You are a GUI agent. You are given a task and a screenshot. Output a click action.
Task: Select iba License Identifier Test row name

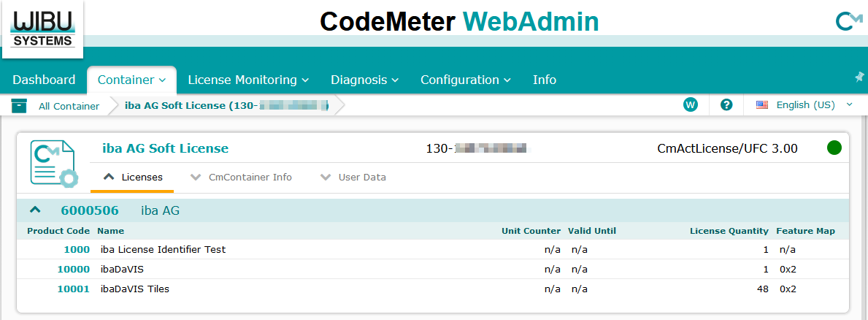coord(164,250)
